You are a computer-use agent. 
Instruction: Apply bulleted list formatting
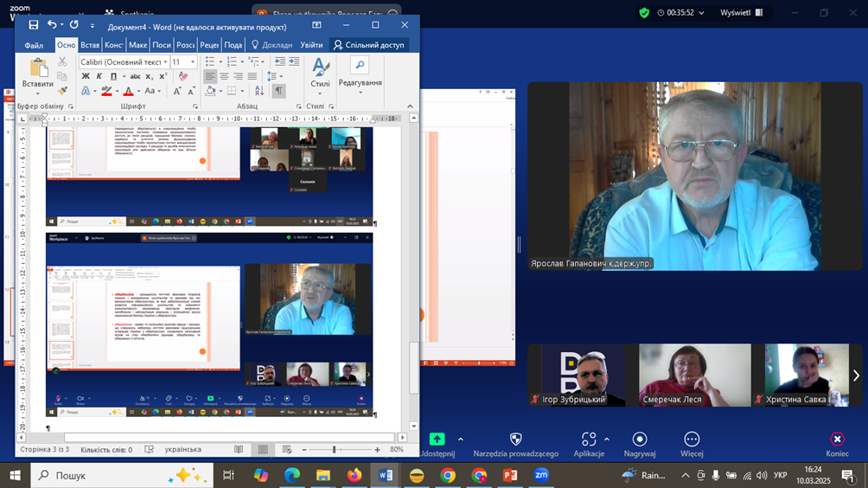click(210, 62)
